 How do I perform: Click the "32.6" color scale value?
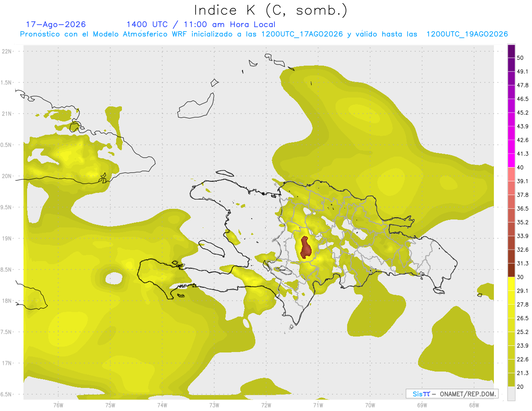coord(523,250)
